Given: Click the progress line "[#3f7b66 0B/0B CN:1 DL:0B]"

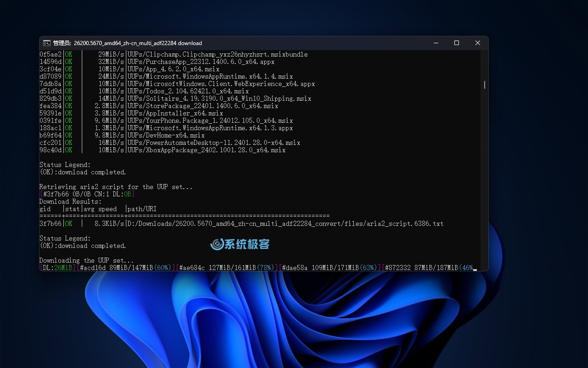Looking at the screenshot, I should coord(87,194).
